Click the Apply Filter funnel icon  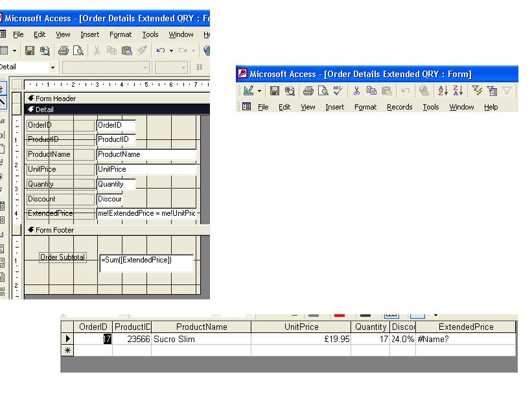[507, 91]
